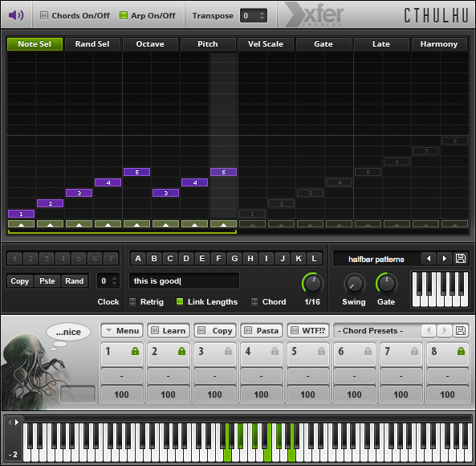
Task: Go to the next chord preset
Action: 445,330
